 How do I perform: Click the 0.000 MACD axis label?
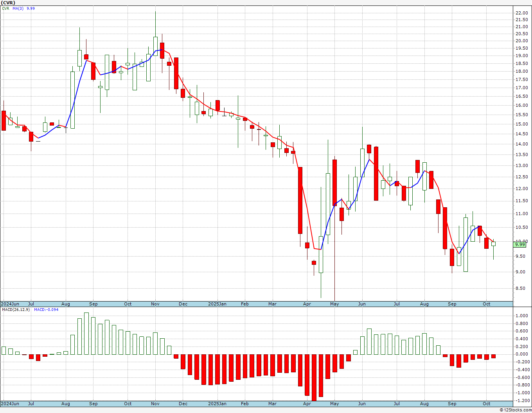coord(522,354)
